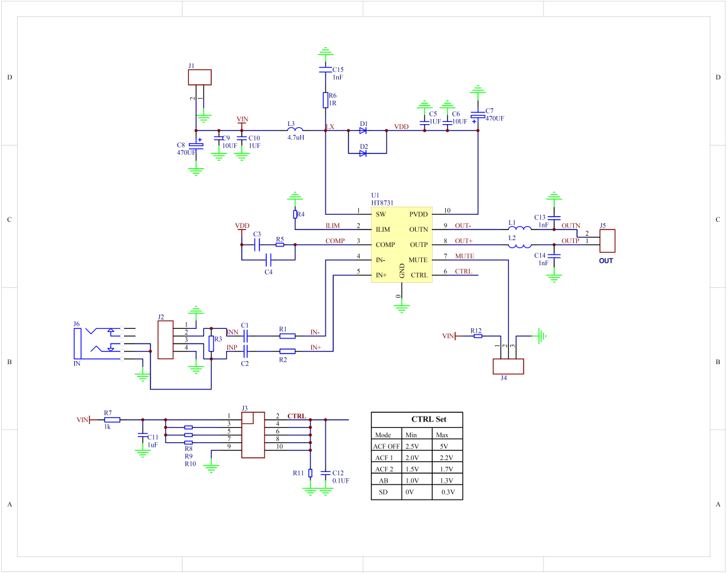Select the L1 output inductor symbol
The image size is (728, 574).
coord(520,229)
